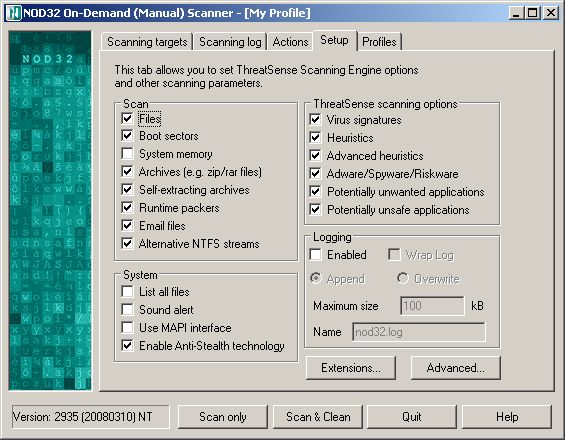Enable the List all files option

(x=127, y=292)
